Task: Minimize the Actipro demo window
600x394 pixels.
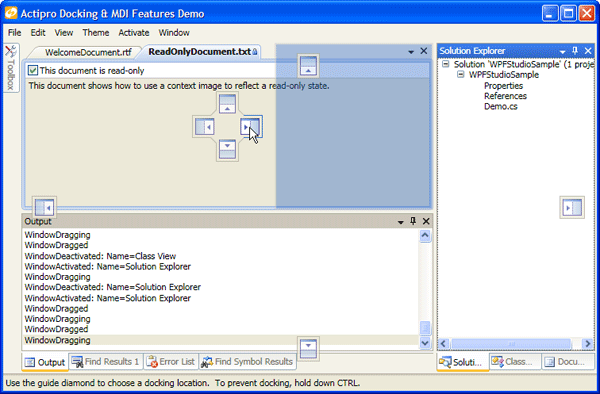Action: [x=550, y=13]
